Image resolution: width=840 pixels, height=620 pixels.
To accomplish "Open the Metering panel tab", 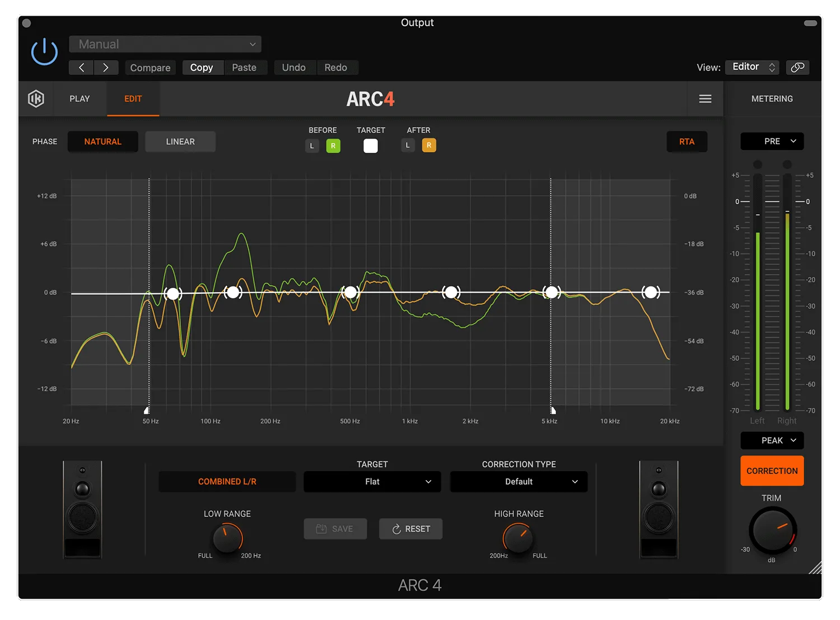I will (772, 99).
